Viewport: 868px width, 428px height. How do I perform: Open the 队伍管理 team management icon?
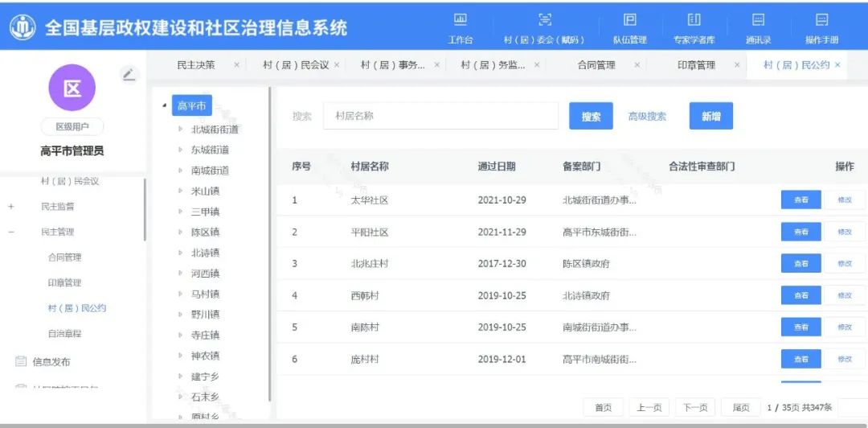pos(629,27)
